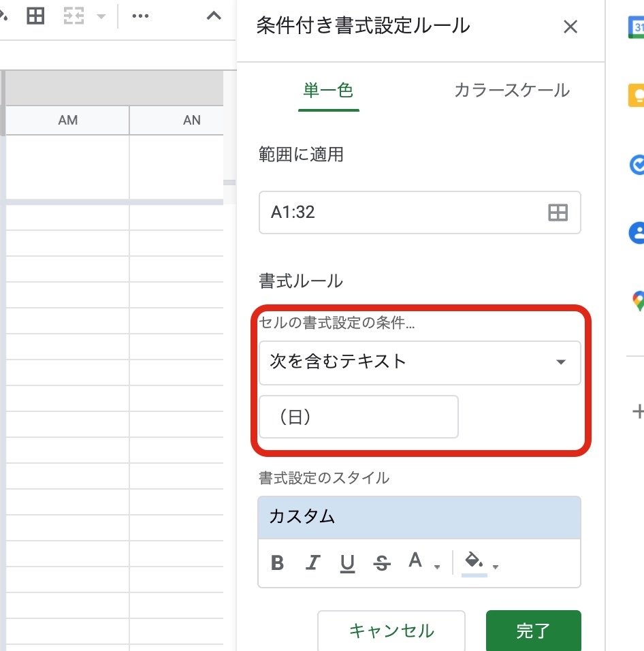The height and width of the screenshot is (651, 644).
Task: Open the text color picker
Action: [x=423, y=562]
